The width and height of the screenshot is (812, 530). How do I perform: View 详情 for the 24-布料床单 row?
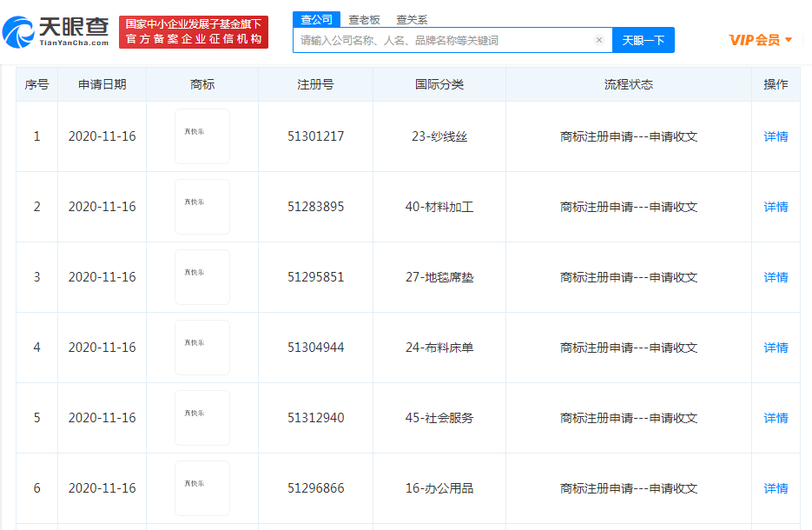pyautogui.click(x=776, y=348)
